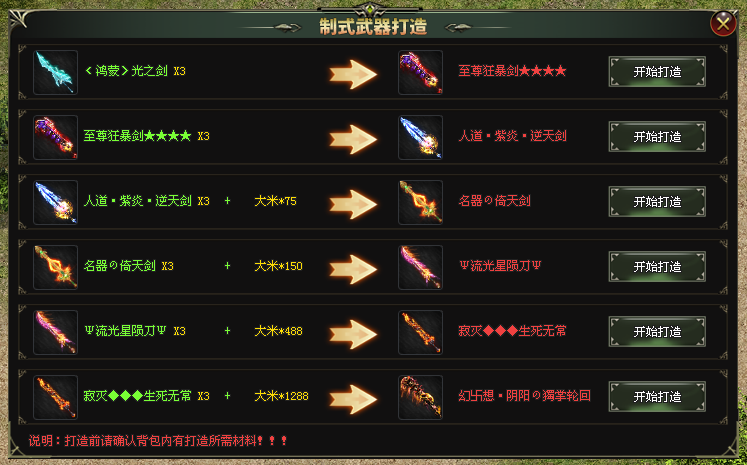
Task: Select the 寂灭◆◆◆生死无常 material icon in last row
Action: pos(55,397)
